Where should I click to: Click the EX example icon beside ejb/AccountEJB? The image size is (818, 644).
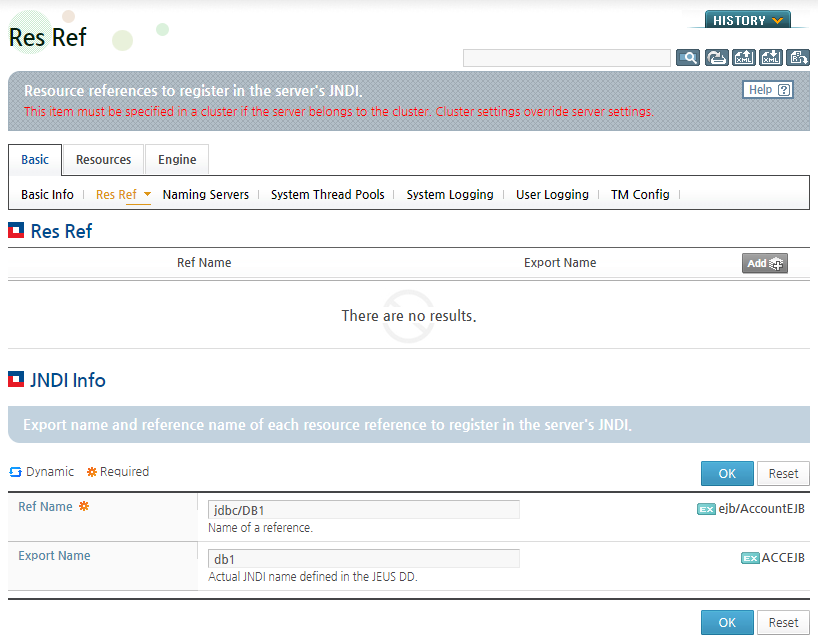click(x=706, y=509)
